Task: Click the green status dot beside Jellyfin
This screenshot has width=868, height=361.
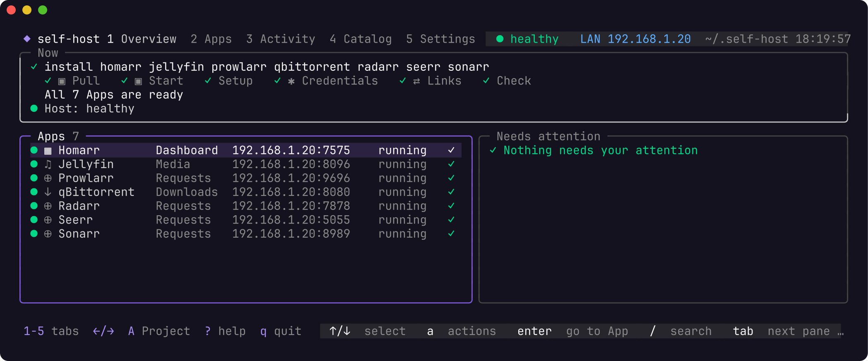Action: (34, 164)
